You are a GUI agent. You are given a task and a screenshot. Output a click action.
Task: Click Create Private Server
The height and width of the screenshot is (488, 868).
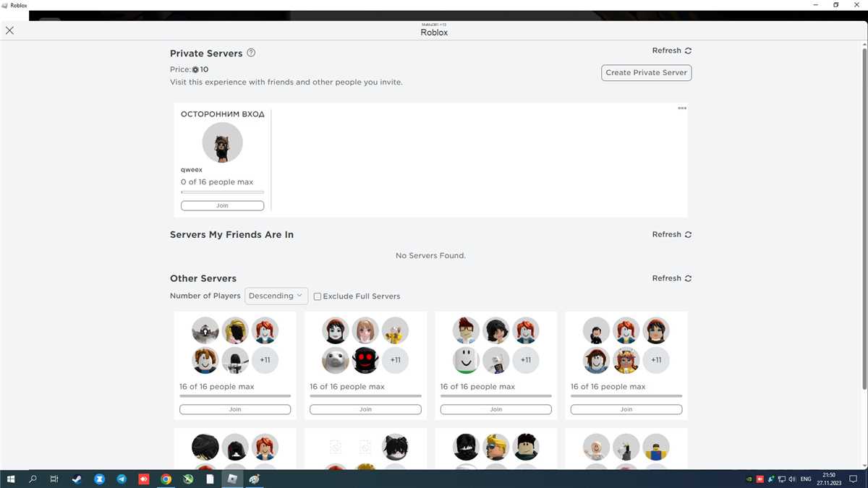[647, 72]
